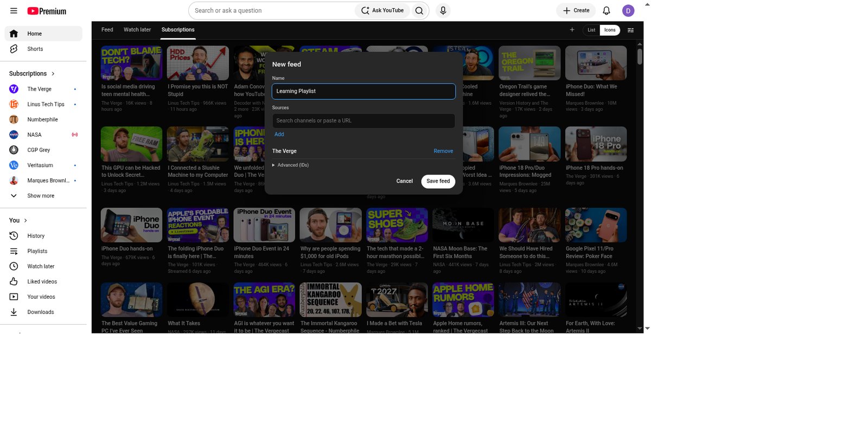Click the Create button
Screen dimensions: 868x444
576,10
